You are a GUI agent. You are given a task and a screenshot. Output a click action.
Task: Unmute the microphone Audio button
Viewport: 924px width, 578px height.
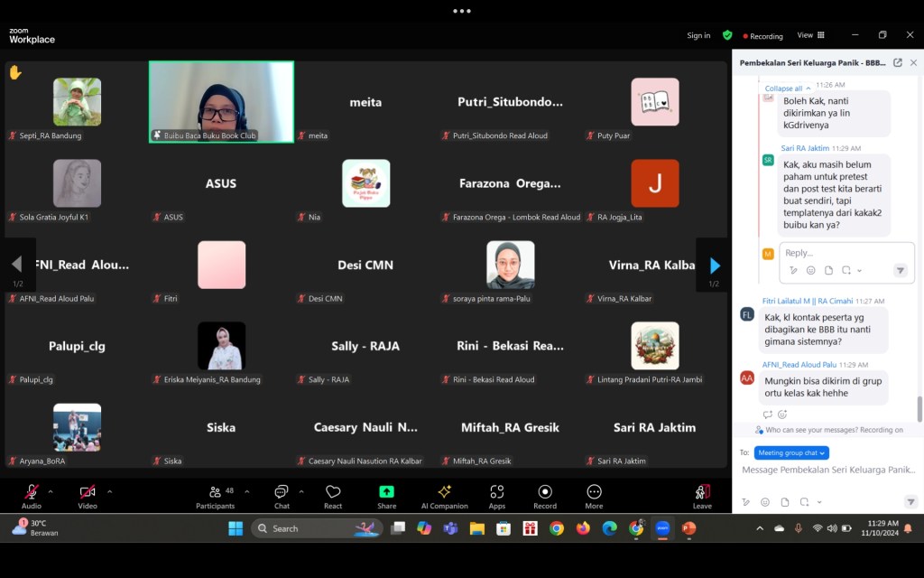coord(32,492)
